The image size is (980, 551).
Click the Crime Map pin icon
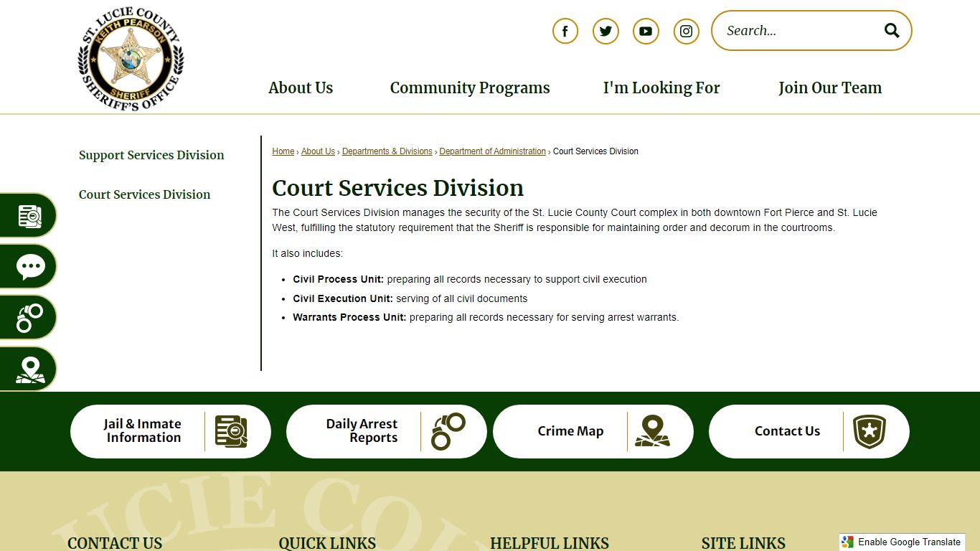652,431
